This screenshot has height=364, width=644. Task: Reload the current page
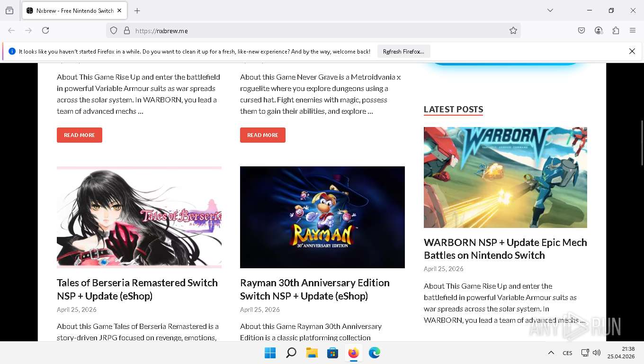pyautogui.click(x=45, y=30)
